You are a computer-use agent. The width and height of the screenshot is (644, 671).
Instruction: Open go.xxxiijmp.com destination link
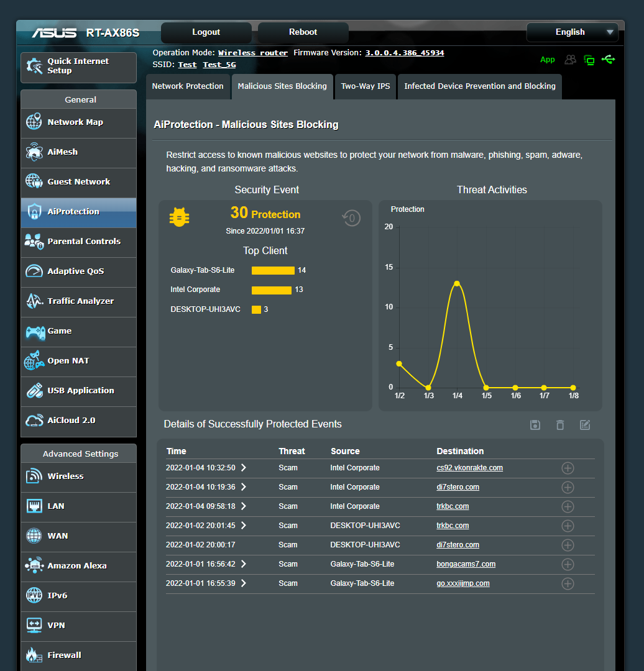point(463,583)
